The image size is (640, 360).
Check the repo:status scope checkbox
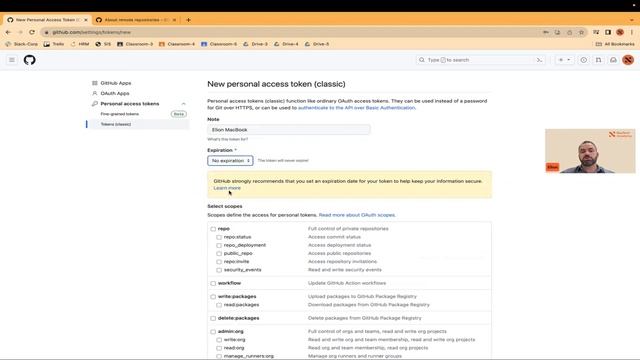click(x=219, y=237)
